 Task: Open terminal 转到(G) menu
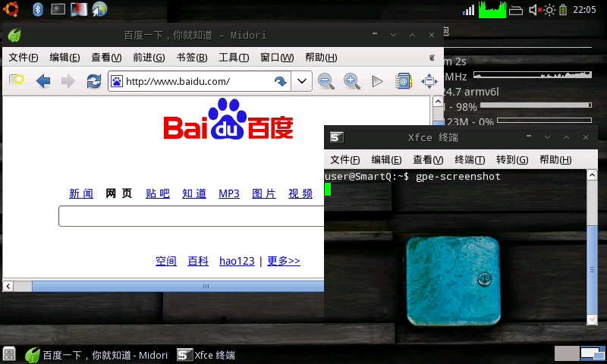pyautogui.click(x=513, y=160)
